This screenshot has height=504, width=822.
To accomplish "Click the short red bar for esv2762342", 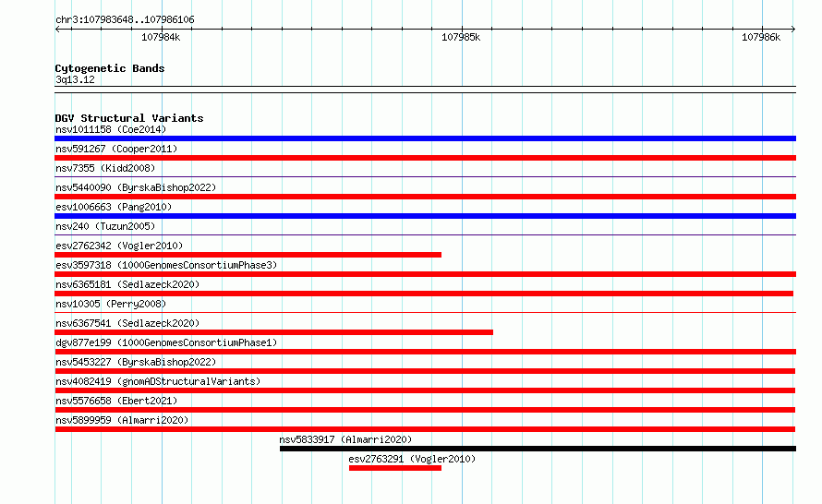I will point(248,255).
